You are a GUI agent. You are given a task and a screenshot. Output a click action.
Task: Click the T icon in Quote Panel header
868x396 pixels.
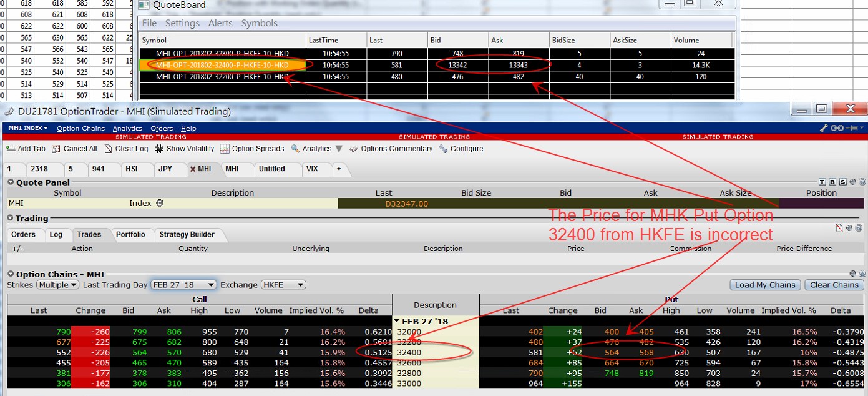pos(823,182)
